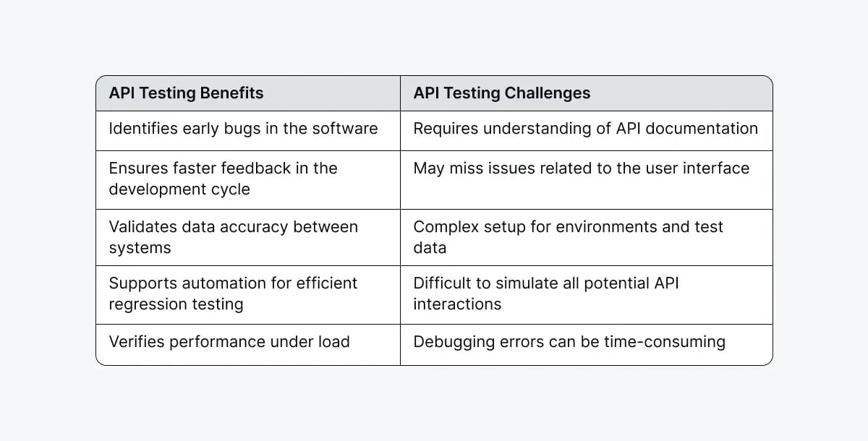Select the "Validates data accuracy between systems" cell
The image size is (868, 441).
pos(233,237)
